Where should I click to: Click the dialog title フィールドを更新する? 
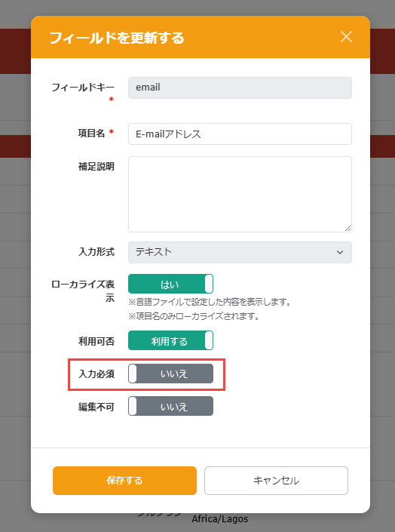(117, 38)
